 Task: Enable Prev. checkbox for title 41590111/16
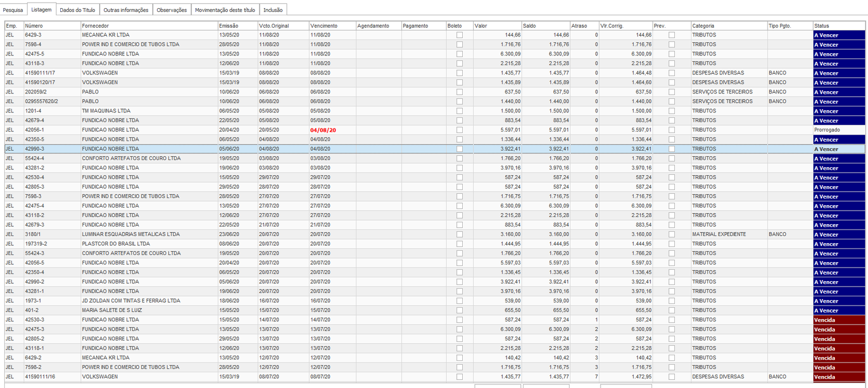click(x=672, y=377)
